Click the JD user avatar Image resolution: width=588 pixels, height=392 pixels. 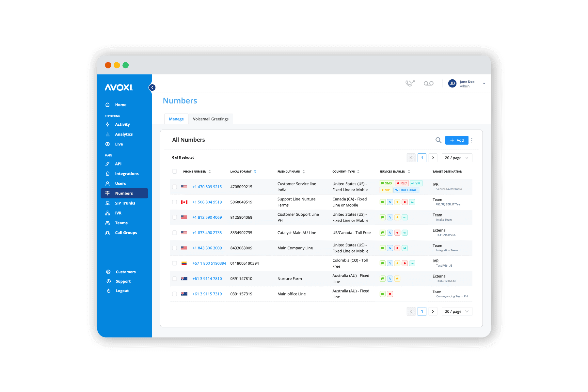(x=452, y=84)
